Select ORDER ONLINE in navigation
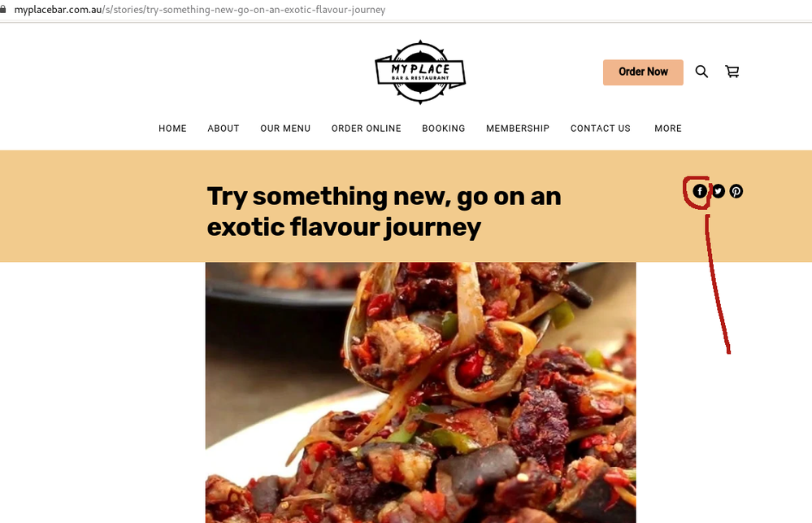812x523 pixels. point(366,128)
